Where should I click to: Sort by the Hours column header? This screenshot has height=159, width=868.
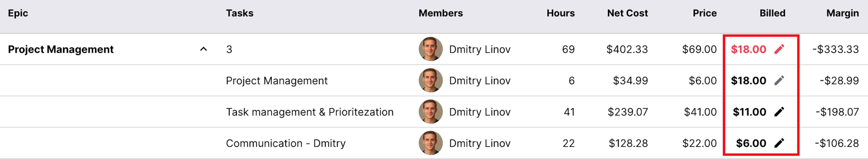(560, 13)
